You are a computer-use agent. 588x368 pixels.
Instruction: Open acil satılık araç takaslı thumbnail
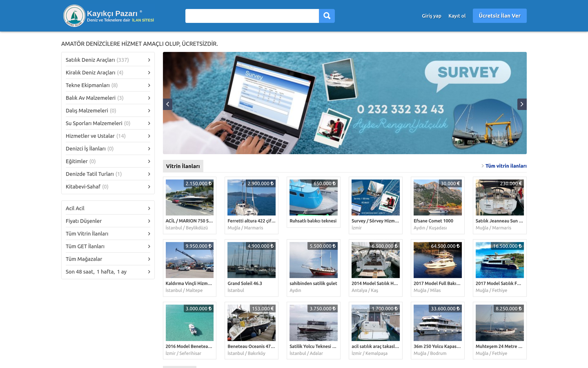tap(376, 323)
